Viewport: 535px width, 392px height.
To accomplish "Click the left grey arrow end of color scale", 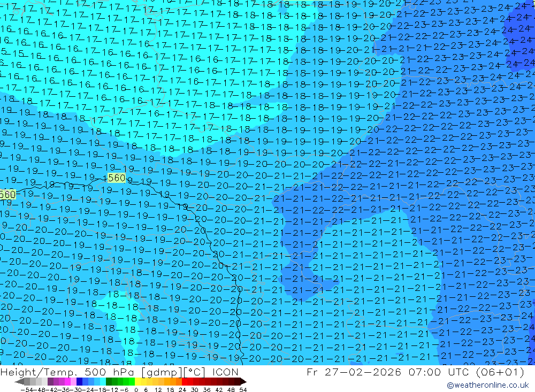I will [x=19, y=382].
